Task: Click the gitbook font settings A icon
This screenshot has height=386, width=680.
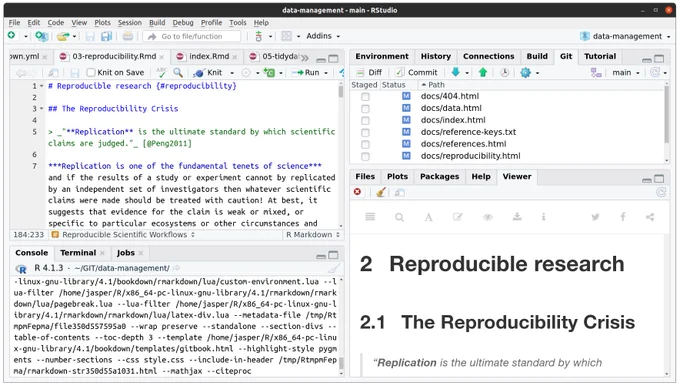Action: pos(428,217)
